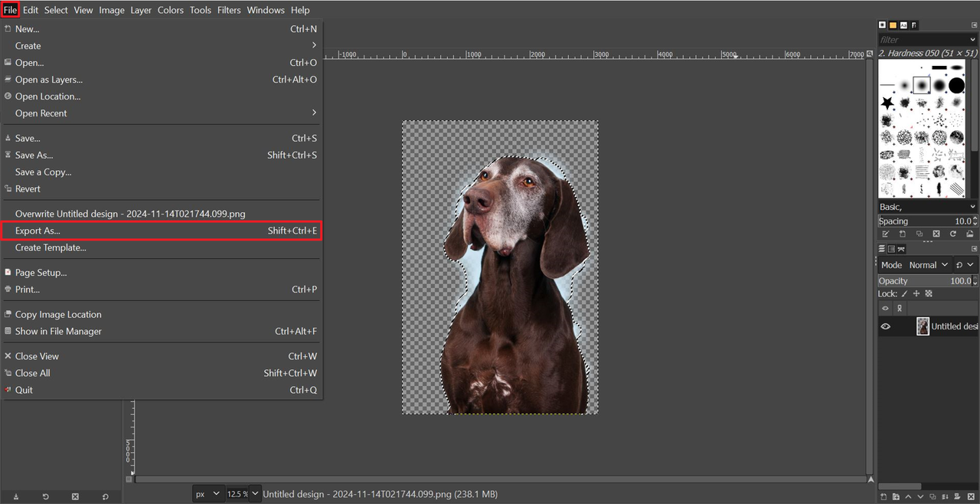980x504 pixels.
Task: Choose Open Location... entry
Action: point(162,97)
